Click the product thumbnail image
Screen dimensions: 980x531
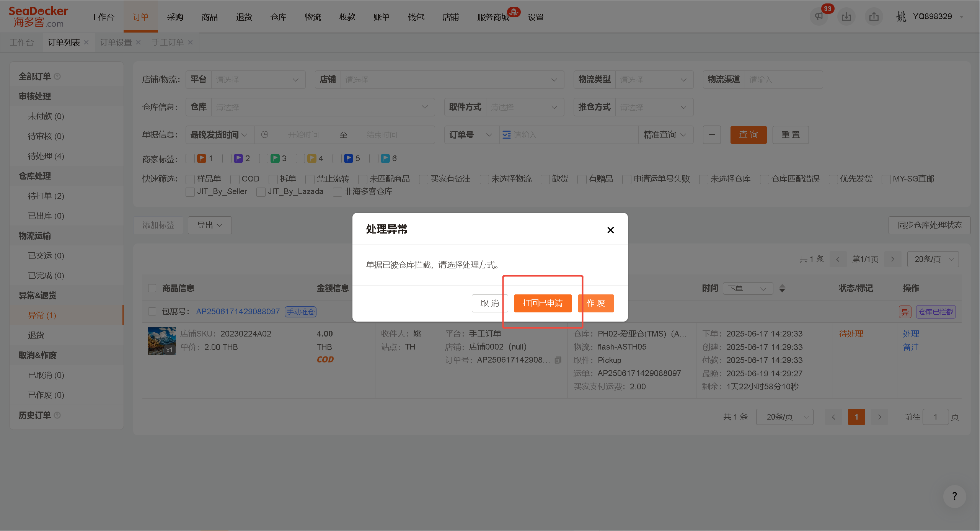(x=162, y=341)
